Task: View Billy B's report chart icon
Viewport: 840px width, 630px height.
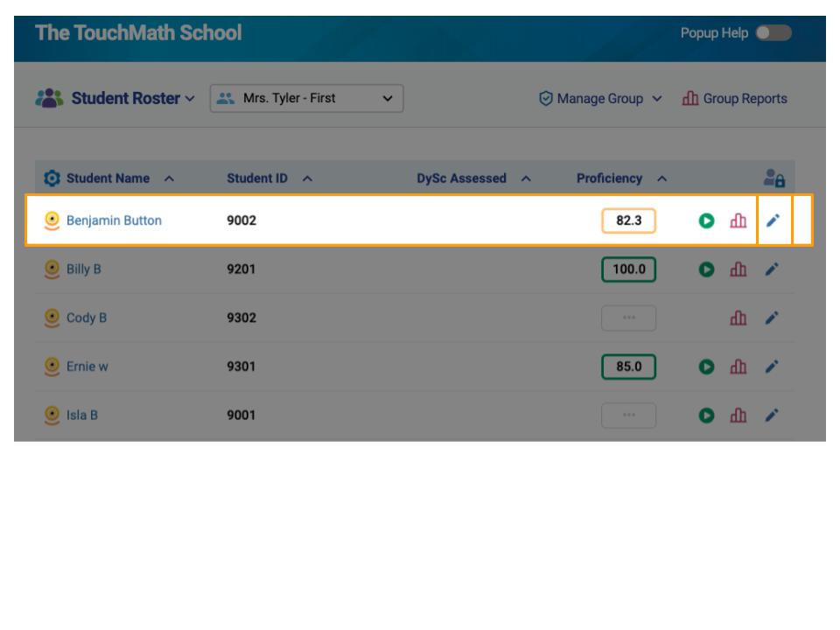Action: pyautogui.click(x=738, y=269)
